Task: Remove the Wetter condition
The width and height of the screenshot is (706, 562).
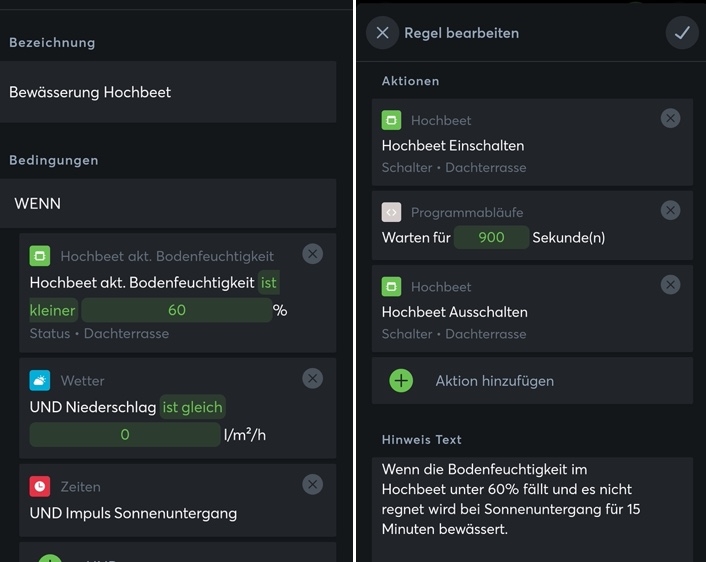Action: 313,378
